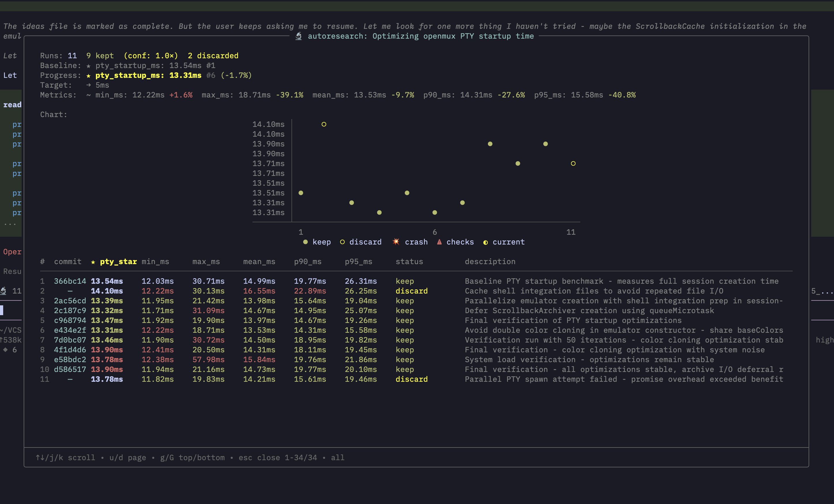This screenshot has height=504, width=834.
Task: Click the pty_star column header
Action: pos(118,262)
